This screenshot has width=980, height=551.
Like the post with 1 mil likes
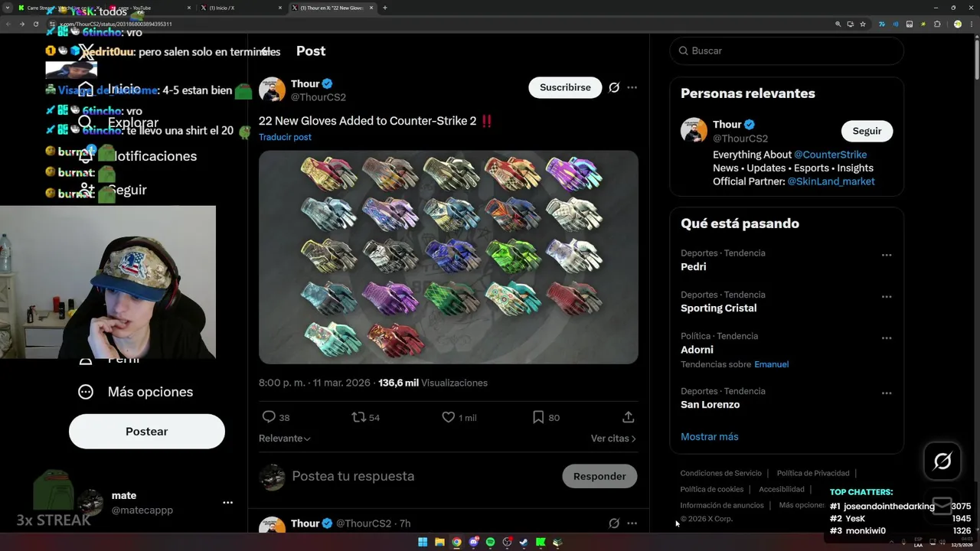point(449,417)
